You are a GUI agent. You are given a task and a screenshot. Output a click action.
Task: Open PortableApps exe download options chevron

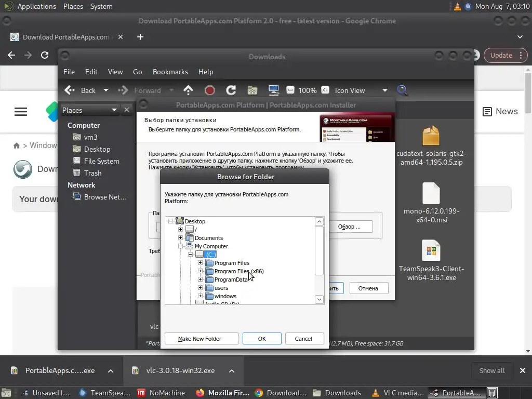coord(111,371)
